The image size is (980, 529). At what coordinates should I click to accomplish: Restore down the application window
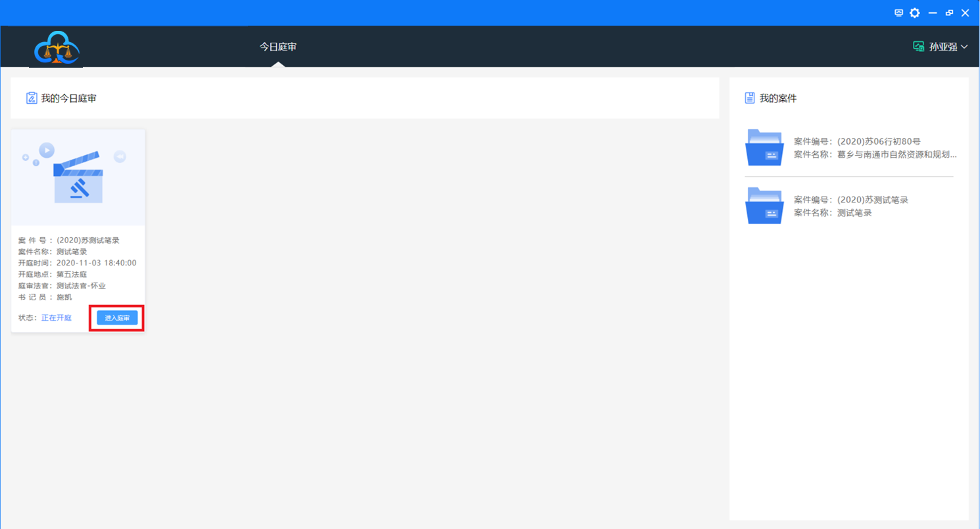coord(949,13)
